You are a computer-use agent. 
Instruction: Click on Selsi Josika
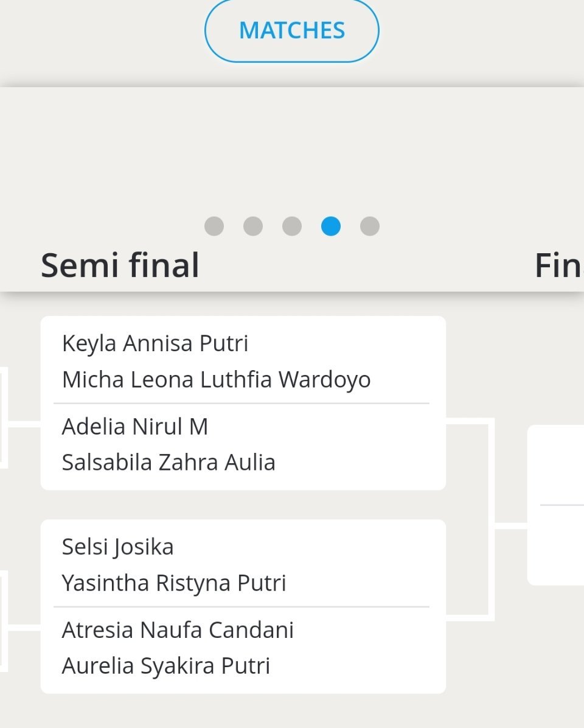(117, 547)
